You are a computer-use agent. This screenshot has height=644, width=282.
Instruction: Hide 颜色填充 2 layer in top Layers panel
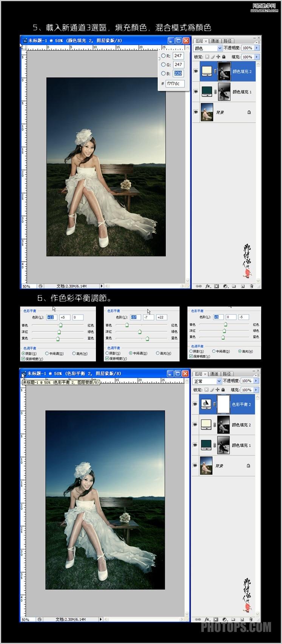click(196, 71)
